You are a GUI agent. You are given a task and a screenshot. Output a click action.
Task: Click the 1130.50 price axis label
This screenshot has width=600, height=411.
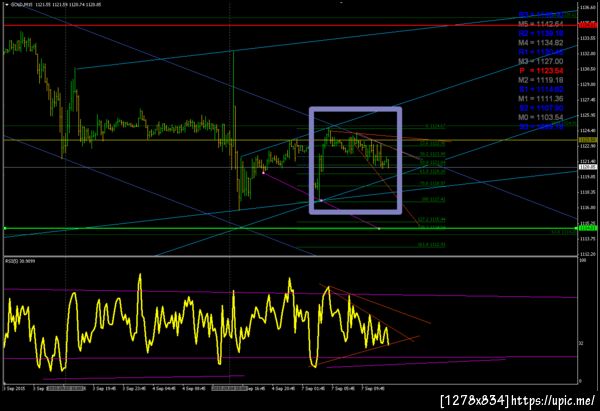click(587, 69)
